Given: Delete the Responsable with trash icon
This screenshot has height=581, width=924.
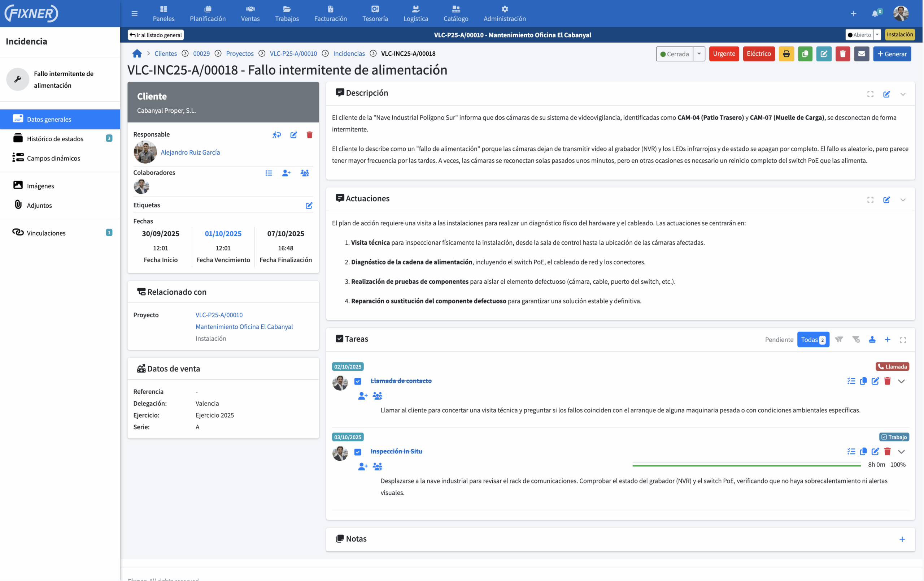Looking at the screenshot, I should click(x=309, y=135).
